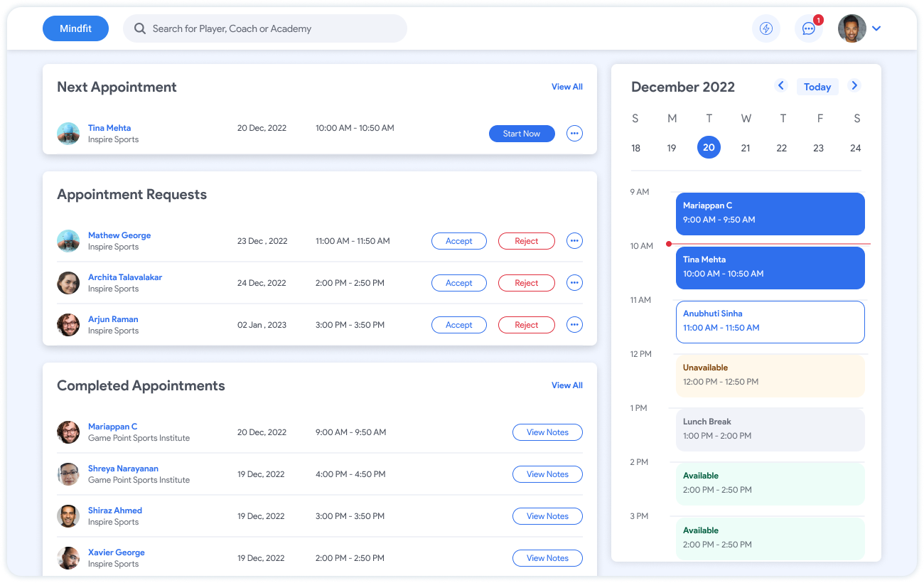View all next appointments

click(567, 87)
